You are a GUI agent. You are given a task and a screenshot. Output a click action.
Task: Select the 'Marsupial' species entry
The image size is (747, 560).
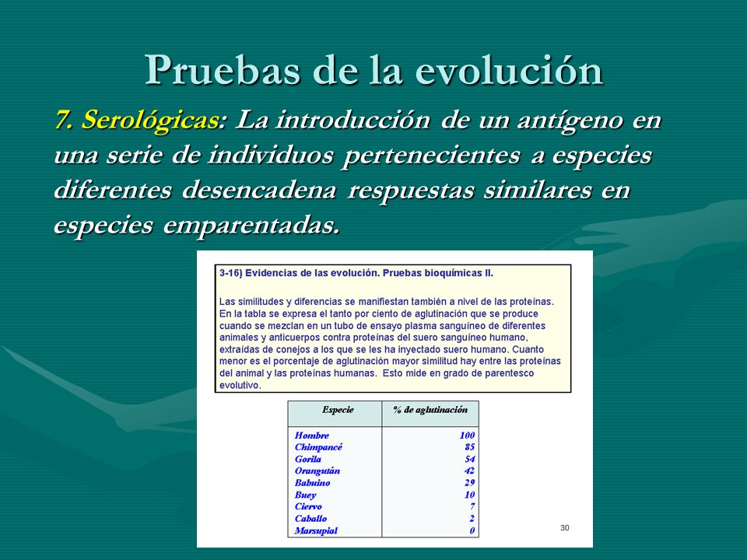(316, 530)
